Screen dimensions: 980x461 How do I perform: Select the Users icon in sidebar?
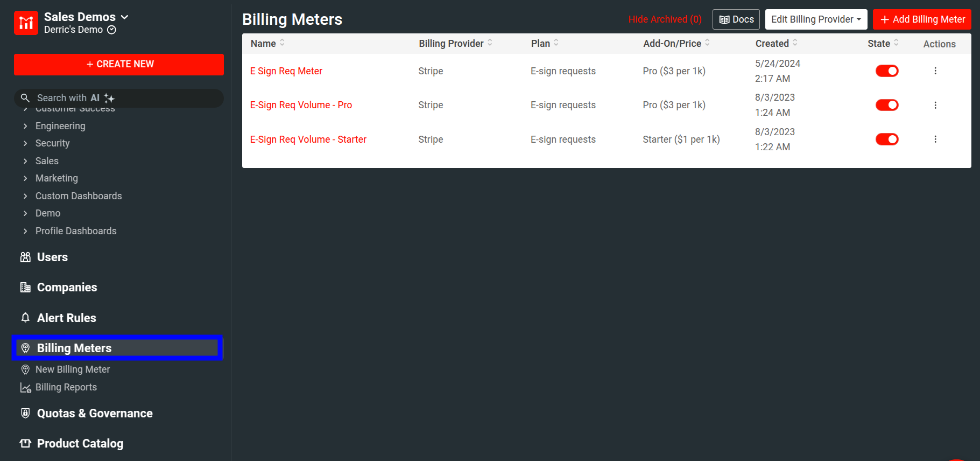click(x=25, y=257)
